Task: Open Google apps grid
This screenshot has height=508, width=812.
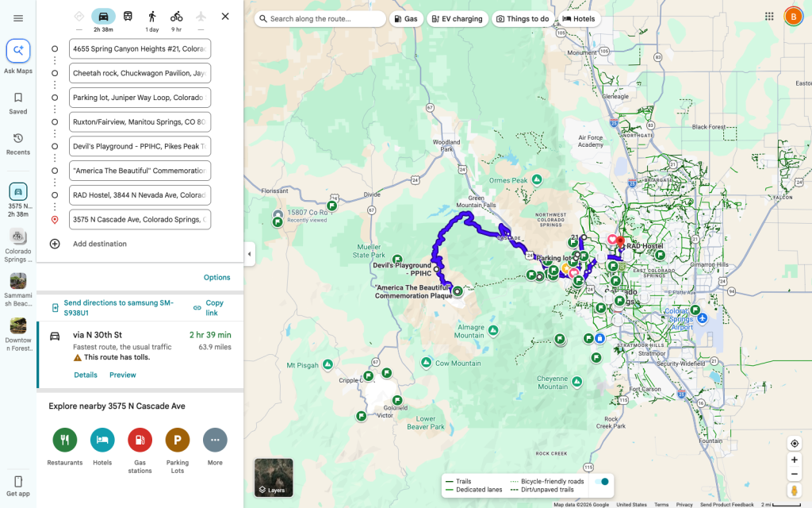Action: [769, 17]
